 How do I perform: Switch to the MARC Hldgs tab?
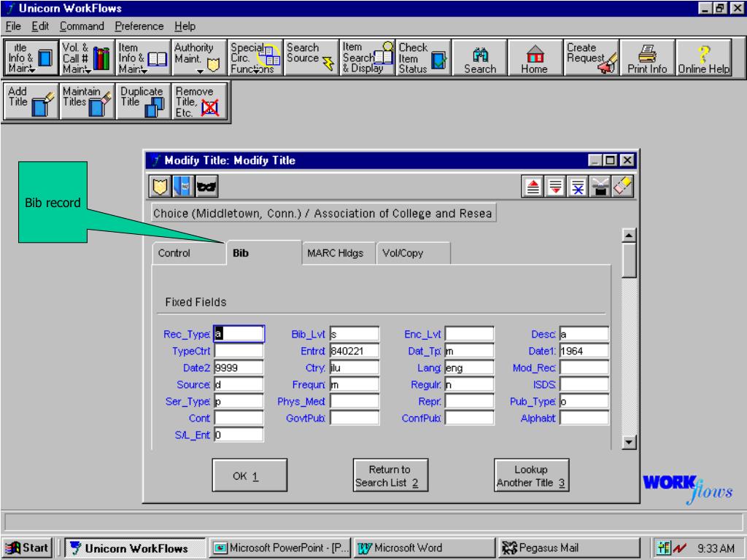[338, 253]
